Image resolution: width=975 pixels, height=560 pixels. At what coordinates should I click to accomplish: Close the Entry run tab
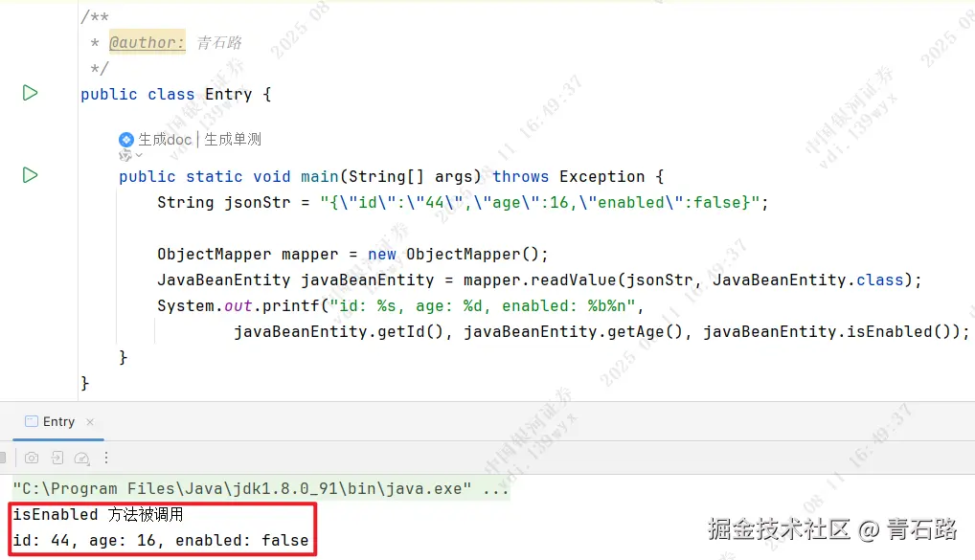click(x=90, y=422)
